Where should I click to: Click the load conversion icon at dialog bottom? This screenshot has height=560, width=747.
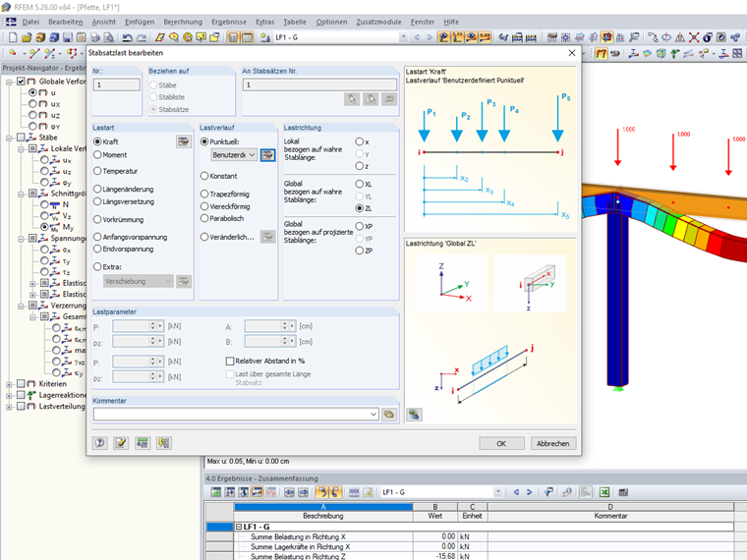(x=164, y=443)
